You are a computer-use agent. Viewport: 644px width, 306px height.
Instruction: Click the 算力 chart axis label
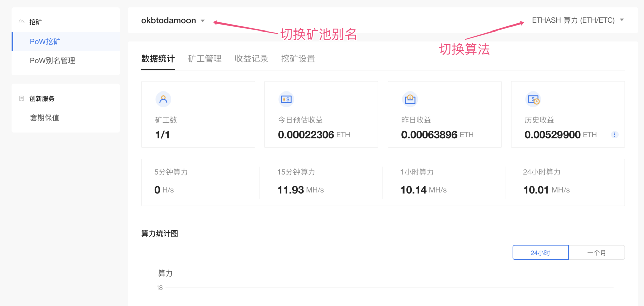tap(165, 273)
